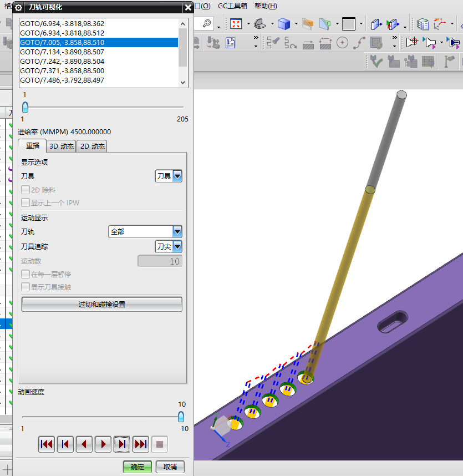Screen dimensions: 463x476
Task: Toggle the 显示上一个 IPW checkbox
Action: pyautogui.click(x=26, y=202)
